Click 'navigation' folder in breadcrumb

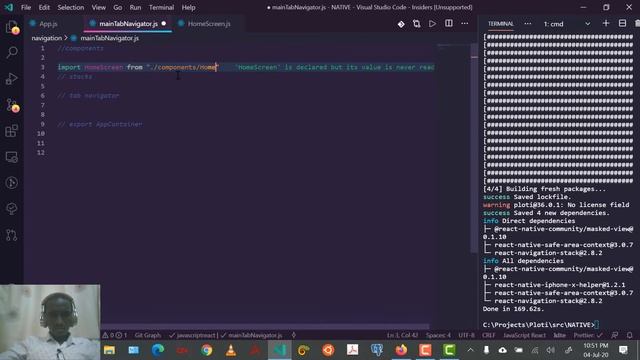coord(47,38)
